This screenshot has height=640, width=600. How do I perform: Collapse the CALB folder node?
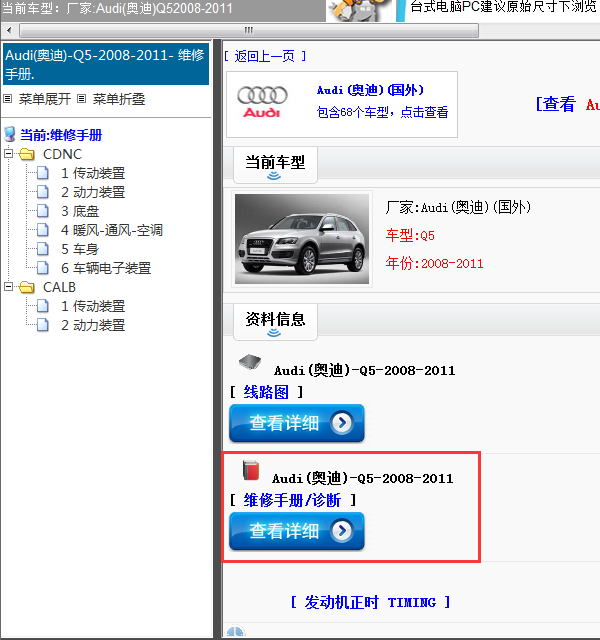point(8,287)
